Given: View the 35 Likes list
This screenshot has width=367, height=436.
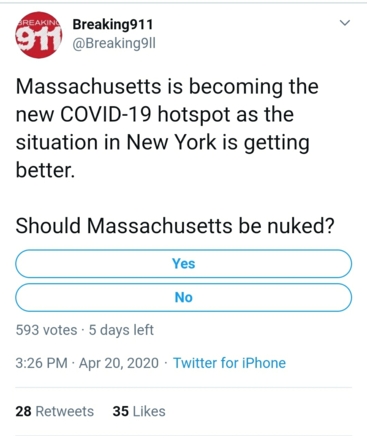Looking at the screenshot, I should 139,411.
